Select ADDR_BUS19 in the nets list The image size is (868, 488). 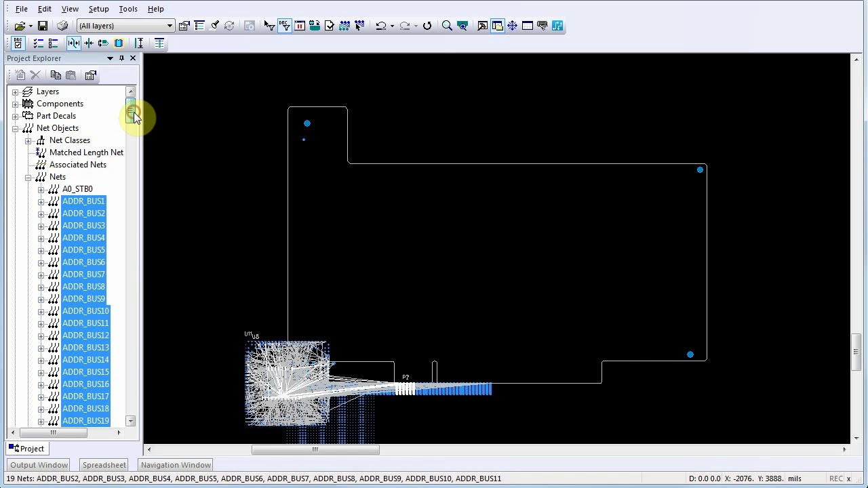85,421
